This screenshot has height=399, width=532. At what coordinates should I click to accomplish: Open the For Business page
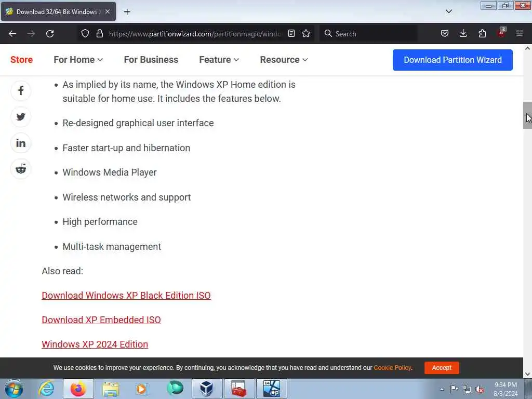(151, 60)
